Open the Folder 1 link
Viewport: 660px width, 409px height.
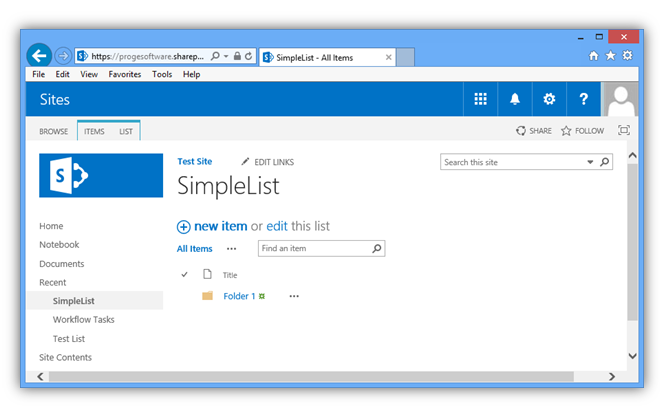point(239,296)
